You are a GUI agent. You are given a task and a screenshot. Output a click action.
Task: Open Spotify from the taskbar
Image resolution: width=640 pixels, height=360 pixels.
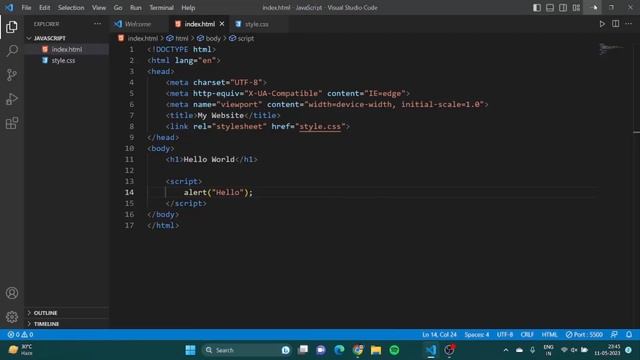click(394, 350)
